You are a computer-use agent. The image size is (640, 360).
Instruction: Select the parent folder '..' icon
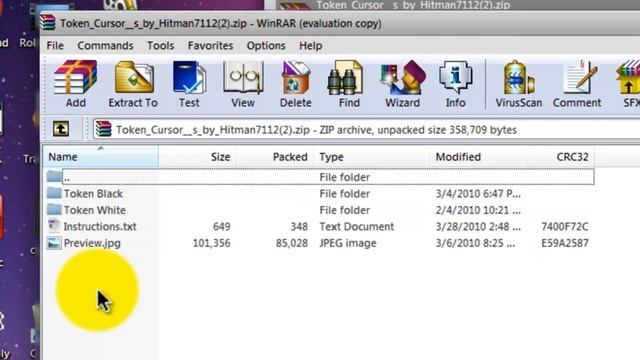click(54, 176)
